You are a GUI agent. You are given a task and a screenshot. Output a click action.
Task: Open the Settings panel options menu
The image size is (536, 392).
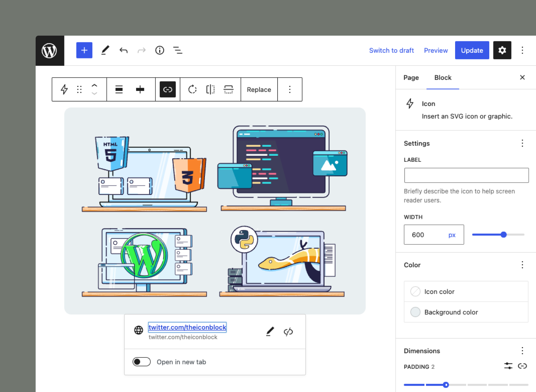[x=522, y=143]
